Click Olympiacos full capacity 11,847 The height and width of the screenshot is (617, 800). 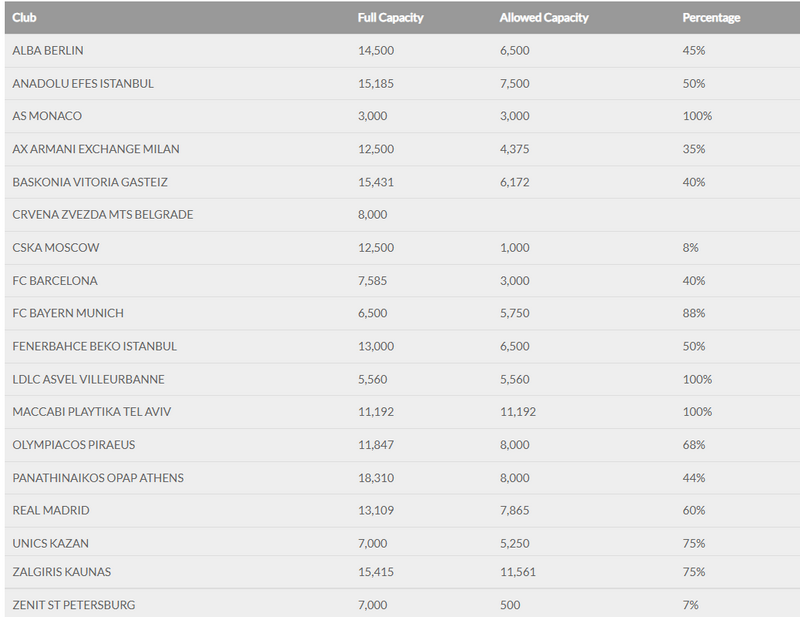point(376,445)
